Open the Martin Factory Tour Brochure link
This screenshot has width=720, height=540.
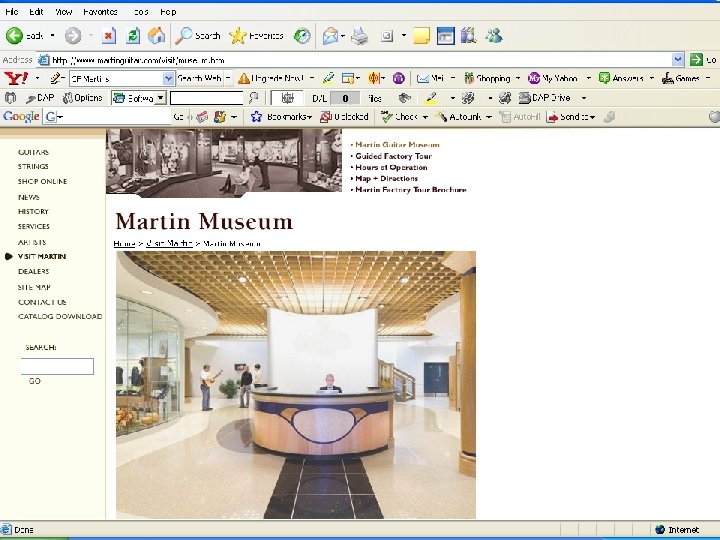tap(411, 190)
